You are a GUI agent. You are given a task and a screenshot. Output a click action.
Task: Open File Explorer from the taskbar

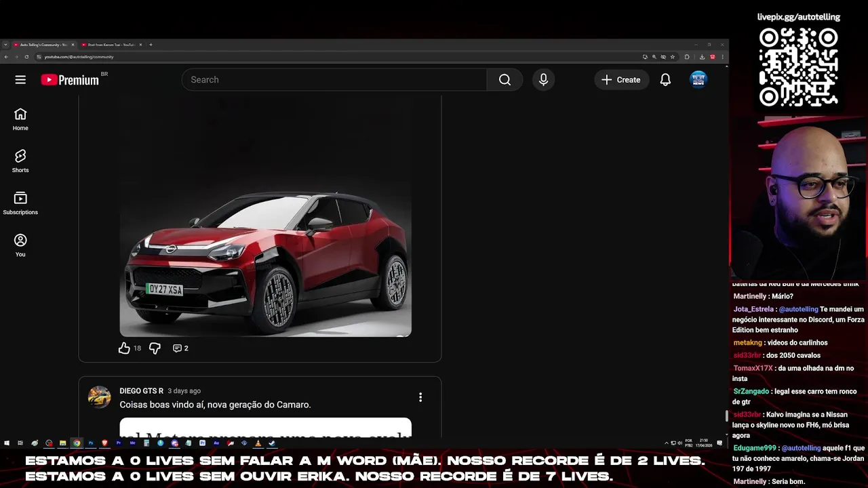coord(63,443)
